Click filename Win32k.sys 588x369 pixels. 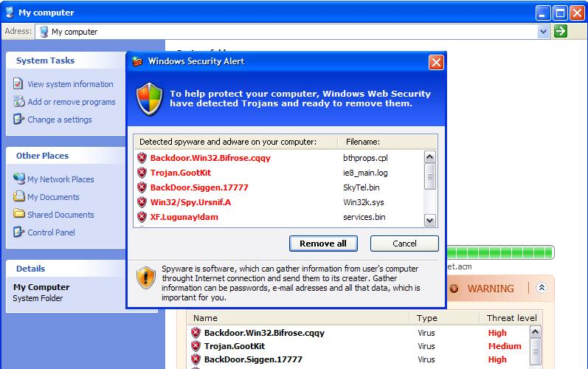pos(364,202)
